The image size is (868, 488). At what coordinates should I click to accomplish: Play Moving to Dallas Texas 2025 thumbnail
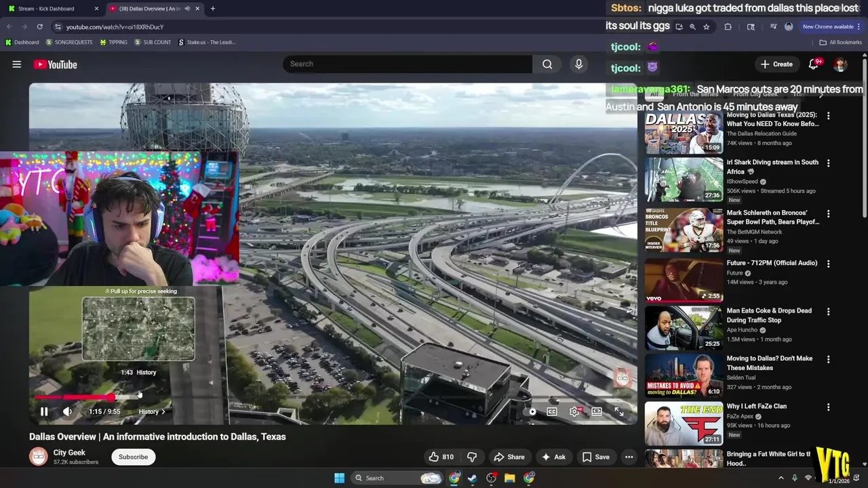pyautogui.click(x=684, y=132)
